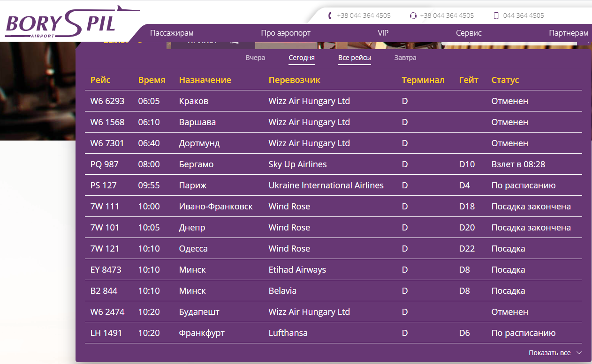
Task: Click the headset phone number +38 044 364 4505
Action: click(447, 15)
